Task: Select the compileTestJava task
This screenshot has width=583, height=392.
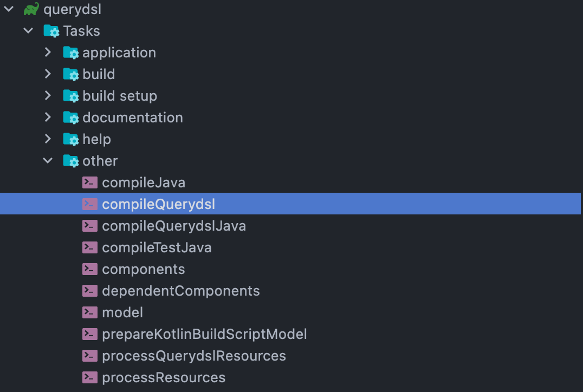Action: (x=157, y=247)
